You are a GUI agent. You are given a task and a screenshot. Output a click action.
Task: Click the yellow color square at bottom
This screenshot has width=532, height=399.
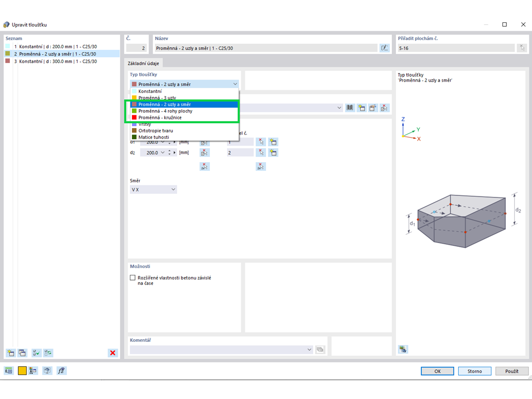click(22, 370)
